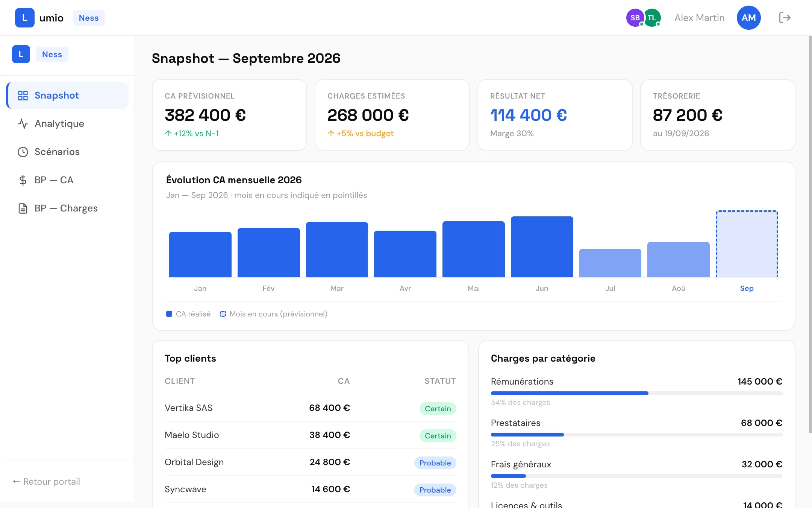812x508 pixels.
Task: Click the June bar in the chart
Action: point(542,247)
